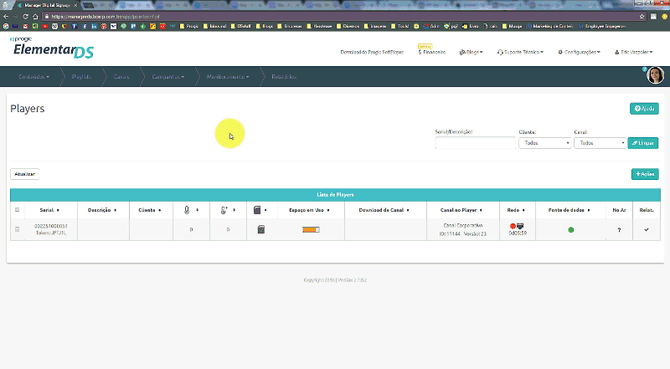This screenshot has height=369, width=670.
Task: Expand the Campanhas menu
Action: point(168,77)
